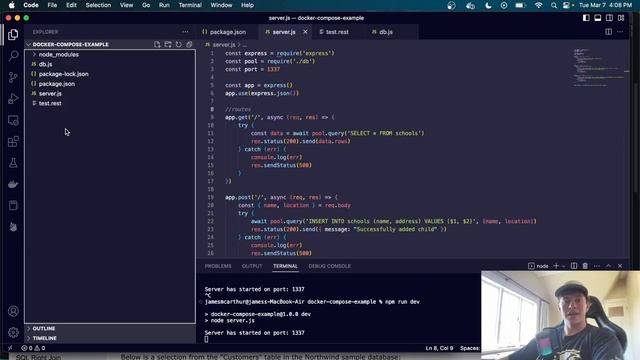
Task: Select the node terminal instance
Action: [538, 266]
